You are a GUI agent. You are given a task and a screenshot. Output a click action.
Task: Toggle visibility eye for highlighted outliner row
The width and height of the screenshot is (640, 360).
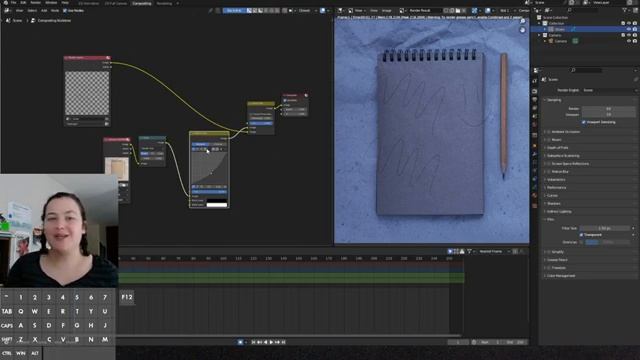point(629,29)
